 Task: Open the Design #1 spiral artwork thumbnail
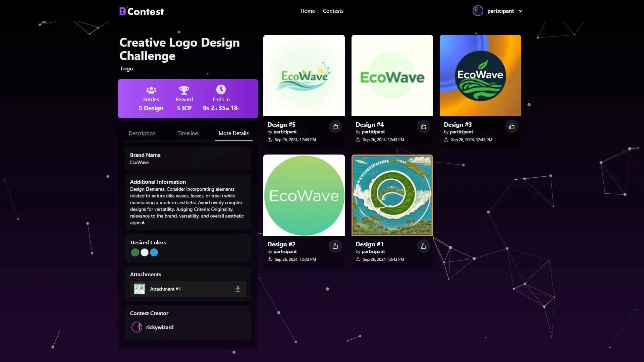(x=392, y=195)
